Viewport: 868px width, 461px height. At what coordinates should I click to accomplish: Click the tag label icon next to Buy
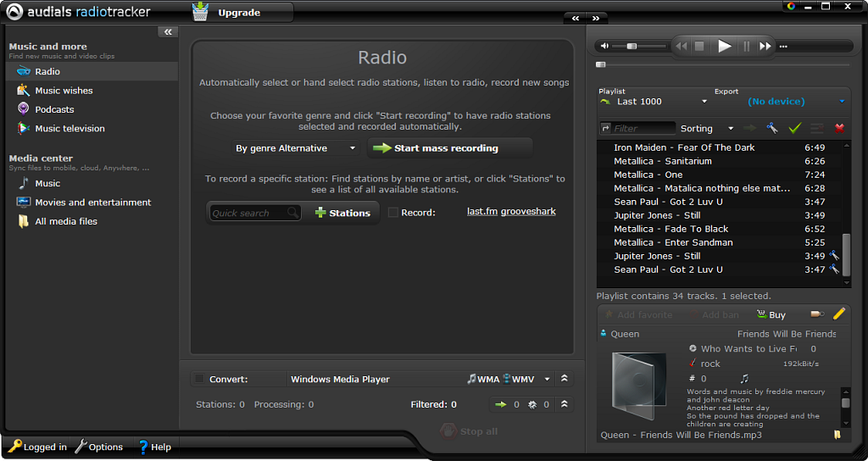pos(817,314)
